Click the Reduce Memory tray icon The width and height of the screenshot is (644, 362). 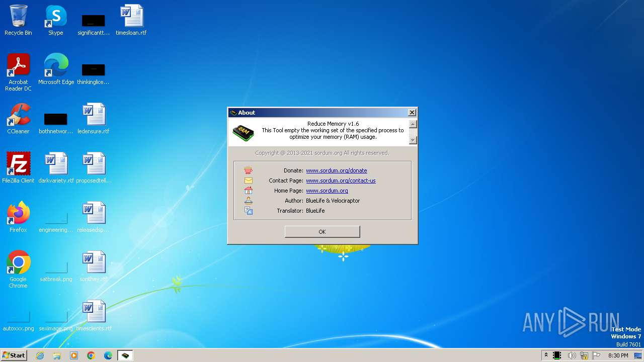click(x=557, y=355)
